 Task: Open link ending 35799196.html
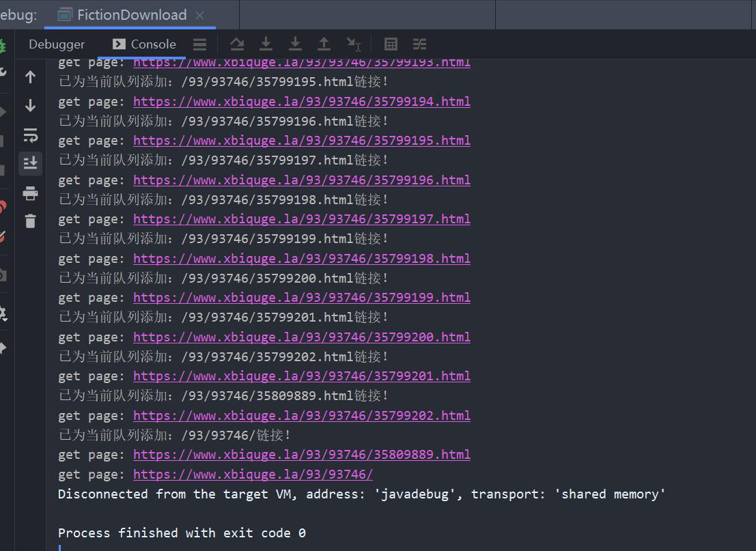click(x=302, y=180)
